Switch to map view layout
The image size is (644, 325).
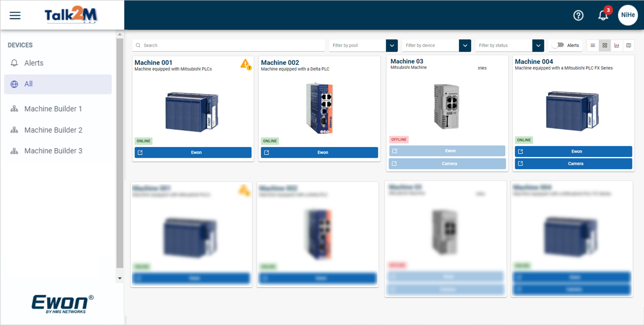click(x=629, y=45)
